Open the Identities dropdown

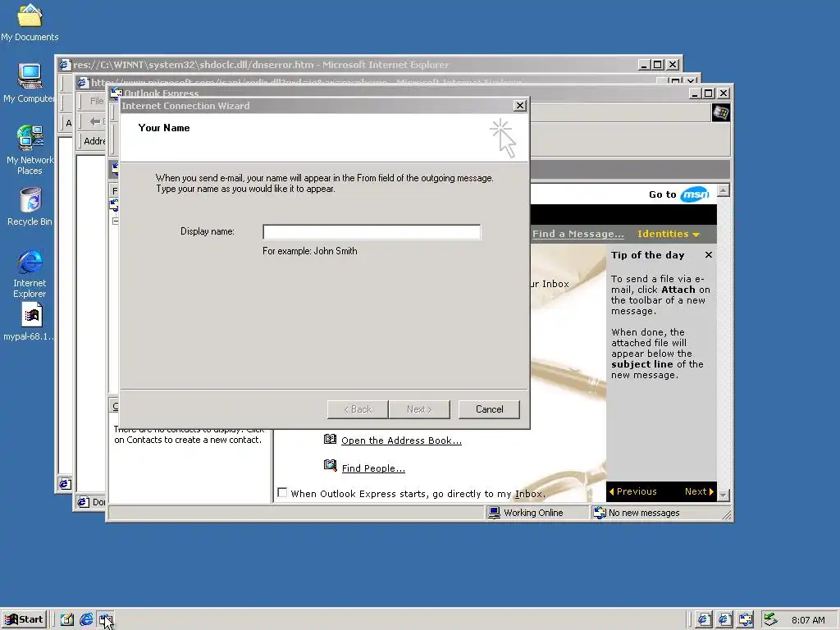coord(668,234)
